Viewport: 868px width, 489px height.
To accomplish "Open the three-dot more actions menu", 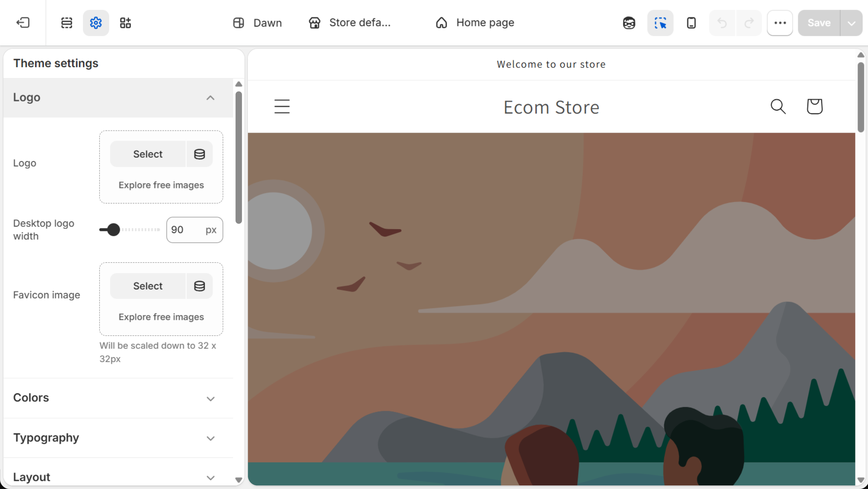I will click(780, 23).
